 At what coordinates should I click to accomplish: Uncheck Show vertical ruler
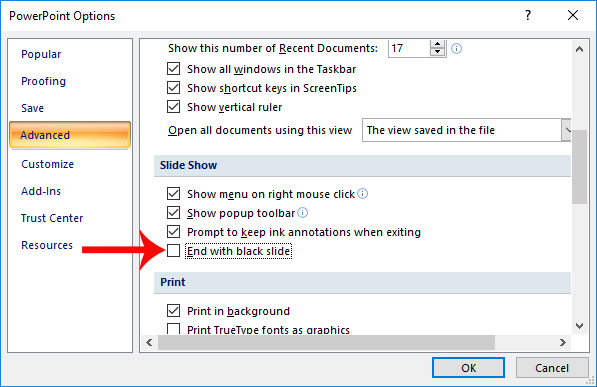pyautogui.click(x=173, y=107)
